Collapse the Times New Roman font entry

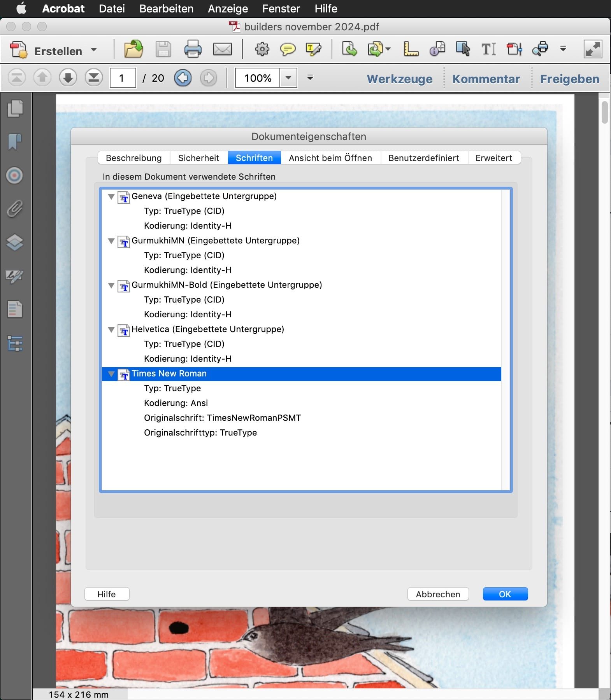pyautogui.click(x=111, y=374)
